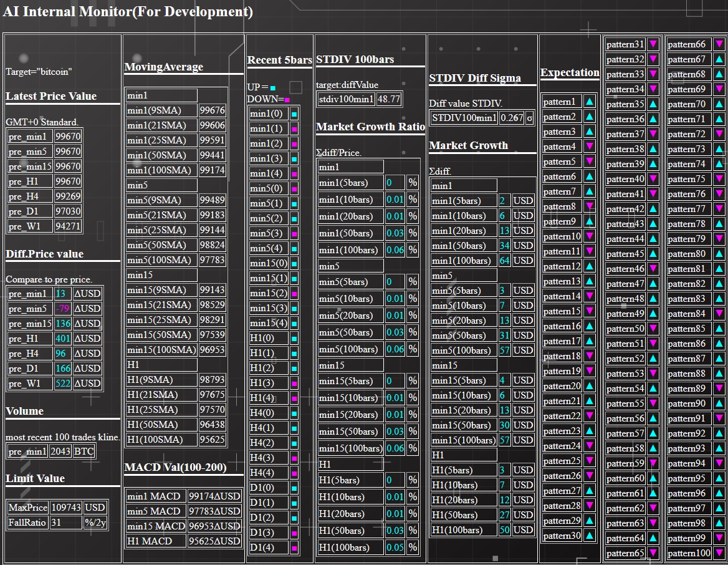The image size is (728, 565).
Task: Click the D1(4) bar indicator square
Action: (x=294, y=548)
